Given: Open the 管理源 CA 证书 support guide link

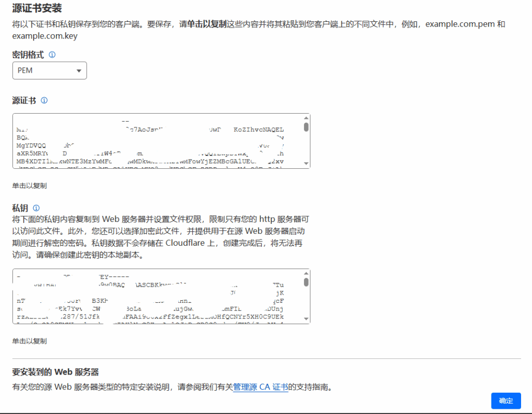Looking at the screenshot, I should pyautogui.click(x=260, y=387).
